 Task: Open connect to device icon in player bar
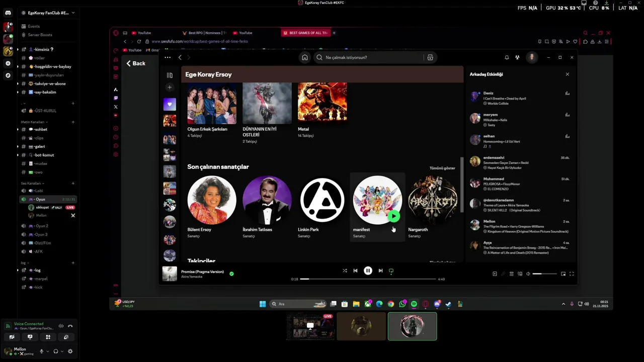click(x=520, y=274)
